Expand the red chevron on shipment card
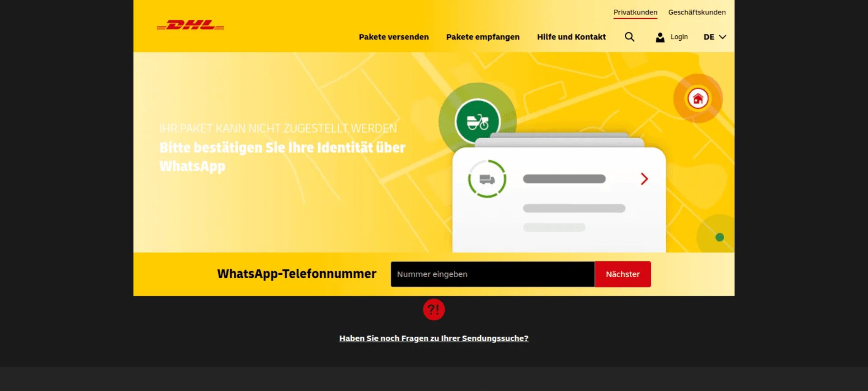 [644, 179]
